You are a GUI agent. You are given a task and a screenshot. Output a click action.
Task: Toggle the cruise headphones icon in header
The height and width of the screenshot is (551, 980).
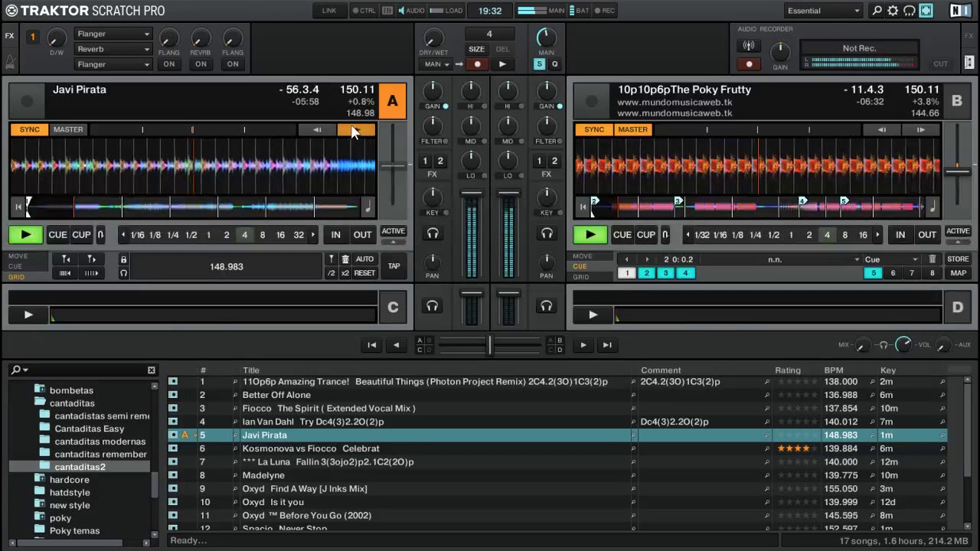[910, 11]
